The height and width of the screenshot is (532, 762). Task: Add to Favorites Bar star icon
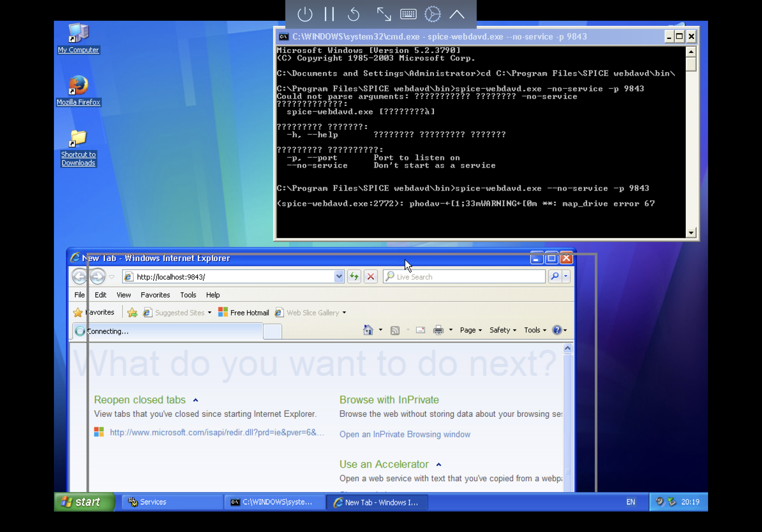(x=132, y=312)
